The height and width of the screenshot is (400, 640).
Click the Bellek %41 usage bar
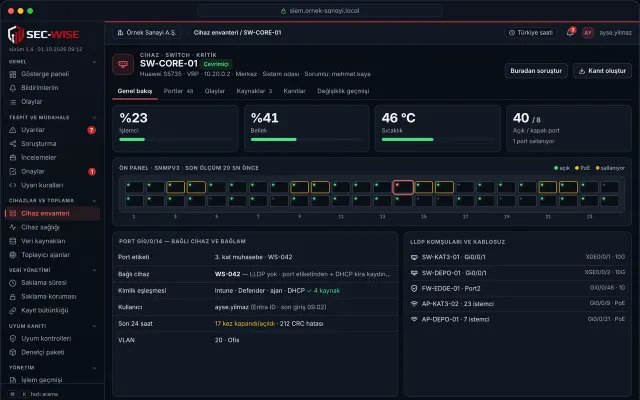pyautogui.click(x=307, y=140)
